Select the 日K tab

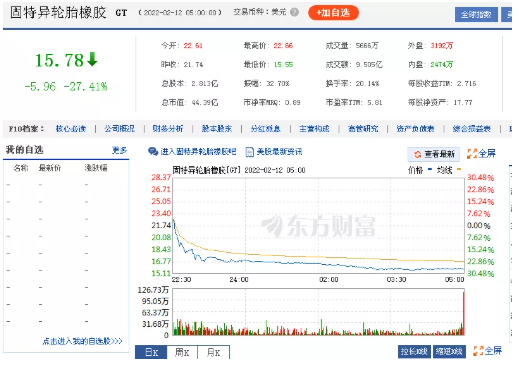(151, 352)
